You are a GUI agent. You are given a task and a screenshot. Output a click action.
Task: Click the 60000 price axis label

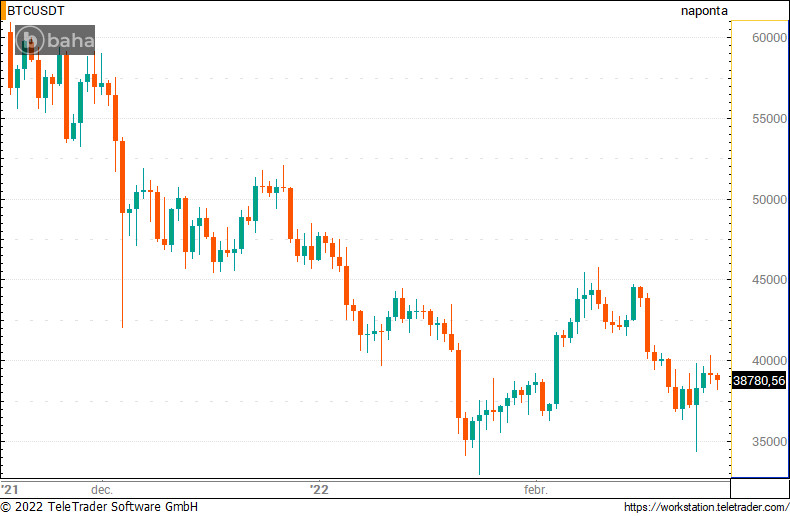point(769,38)
